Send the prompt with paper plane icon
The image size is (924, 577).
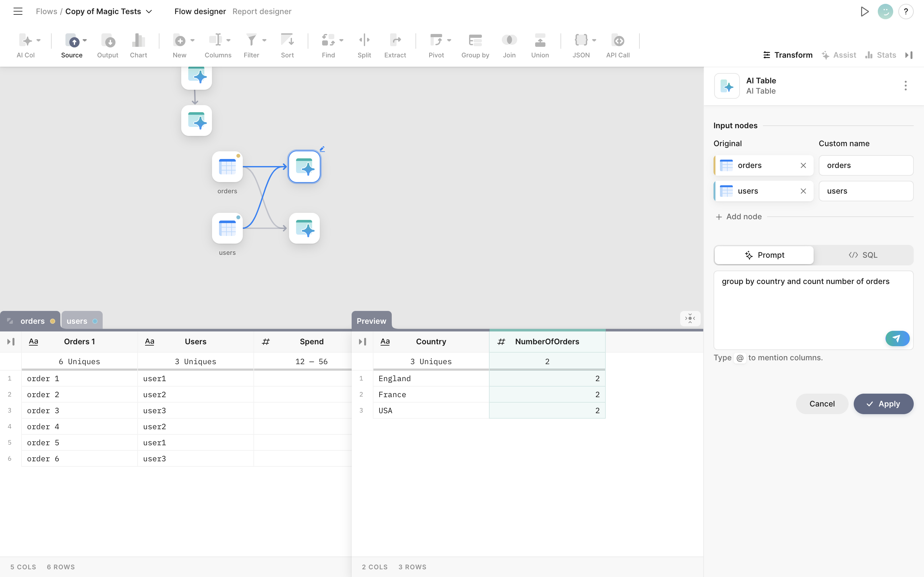(x=897, y=339)
